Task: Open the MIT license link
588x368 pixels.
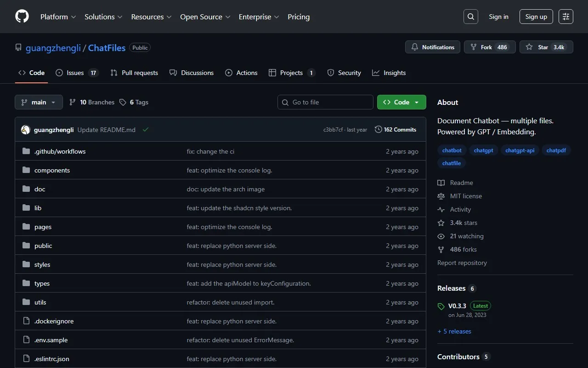Action: [466, 196]
